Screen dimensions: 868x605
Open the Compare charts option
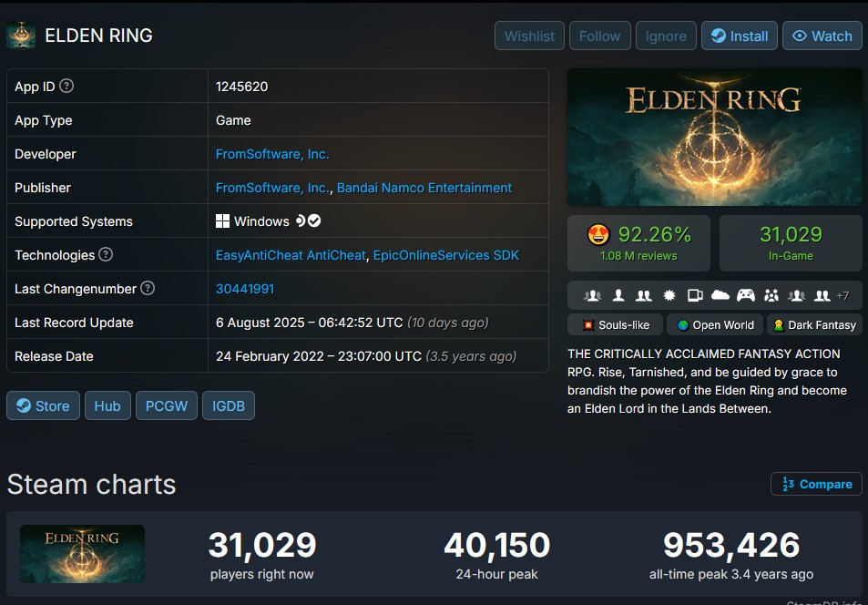click(x=816, y=484)
